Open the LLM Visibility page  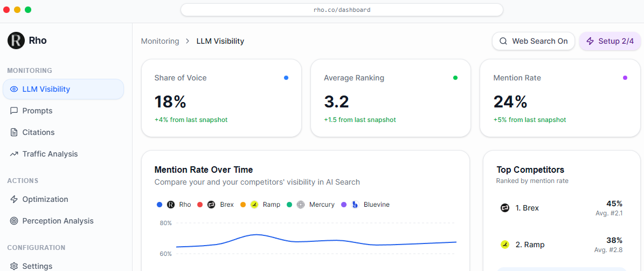coord(63,89)
